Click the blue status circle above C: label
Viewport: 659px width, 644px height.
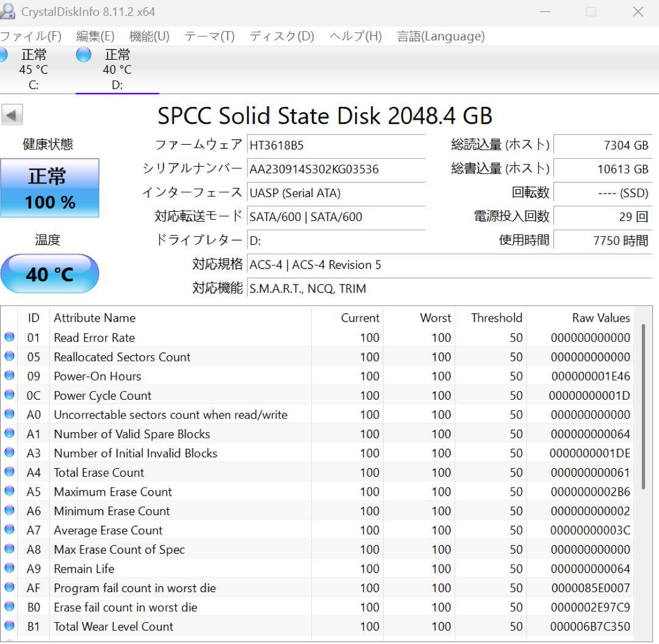click(x=3, y=54)
